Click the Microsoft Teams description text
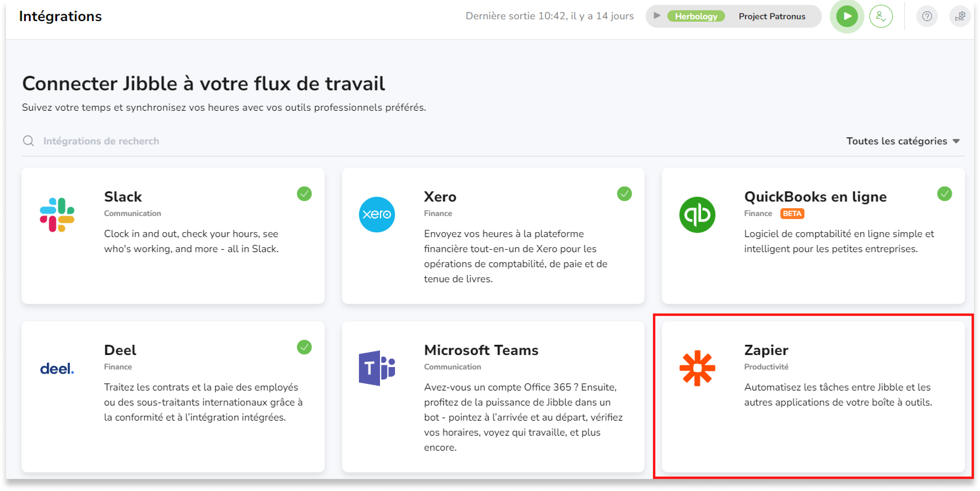The image size is (980, 491). point(523,417)
